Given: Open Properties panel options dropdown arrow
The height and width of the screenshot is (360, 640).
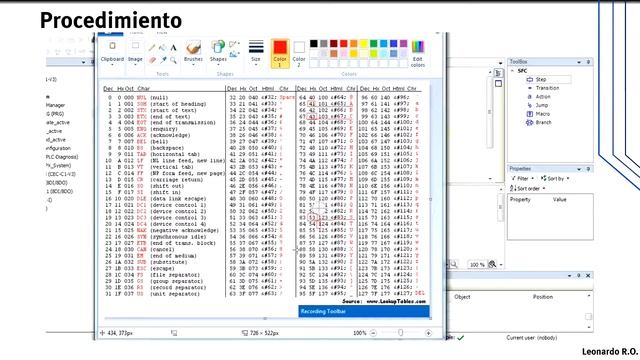Looking at the screenshot, I should [579, 169].
